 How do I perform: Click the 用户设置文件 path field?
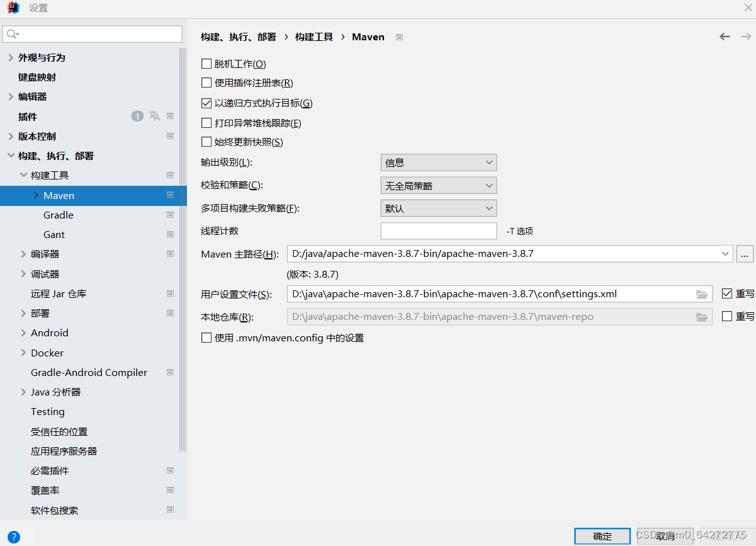[x=500, y=294]
